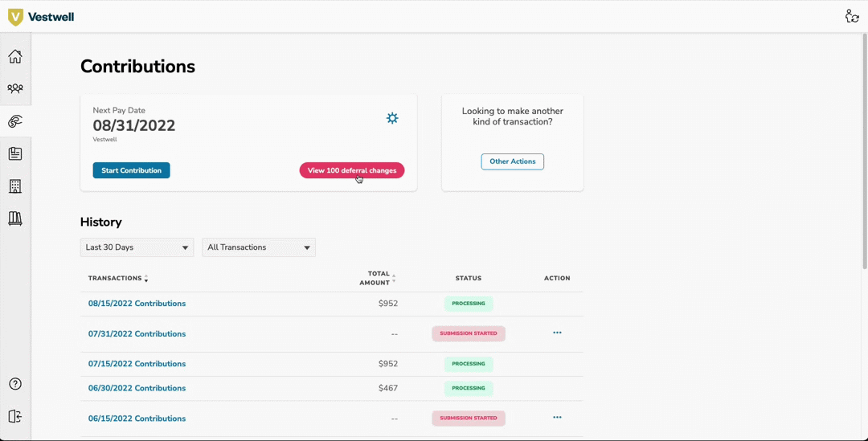
Task: Click the Log out icon in sidebar
Action: pos(15,416)
